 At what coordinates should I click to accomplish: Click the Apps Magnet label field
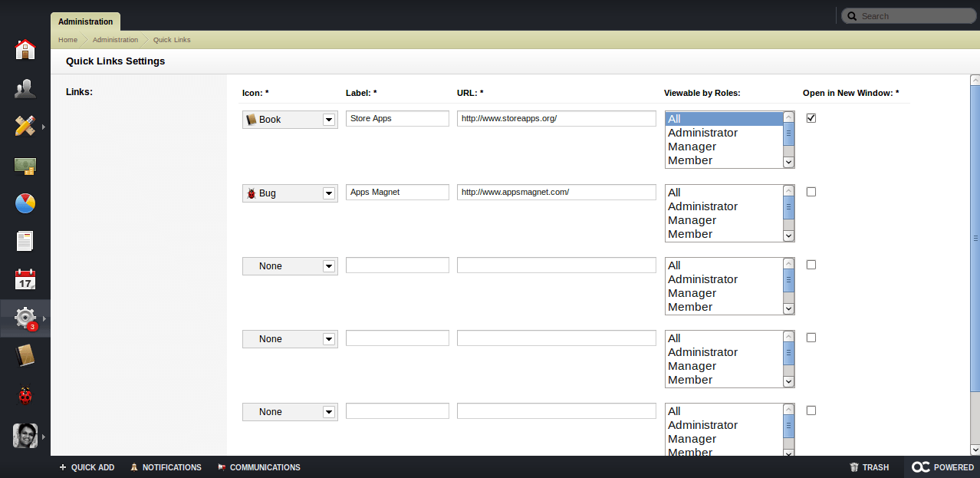coord(397,192)
